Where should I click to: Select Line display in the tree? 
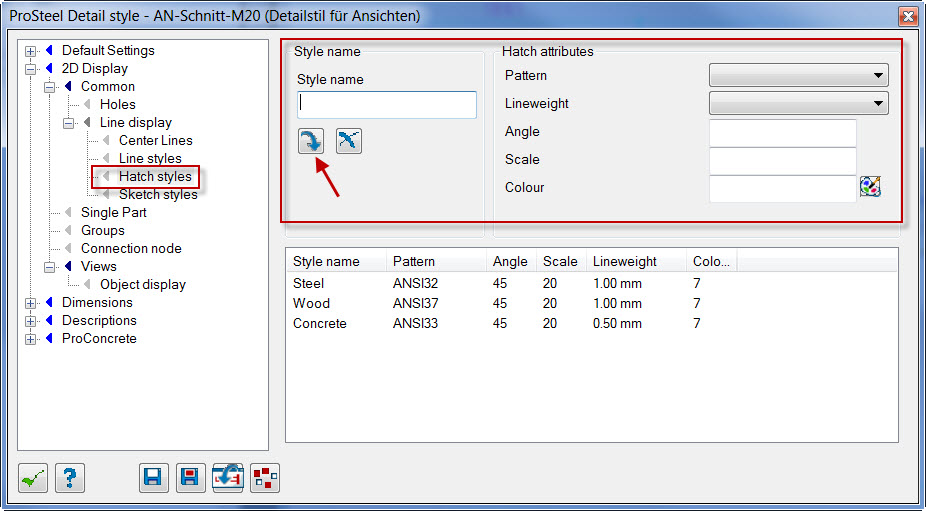[x=136, y=123]
